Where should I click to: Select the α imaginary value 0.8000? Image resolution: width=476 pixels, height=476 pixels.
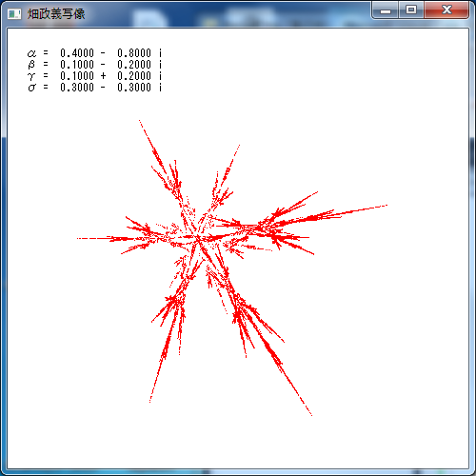point(134,53)
